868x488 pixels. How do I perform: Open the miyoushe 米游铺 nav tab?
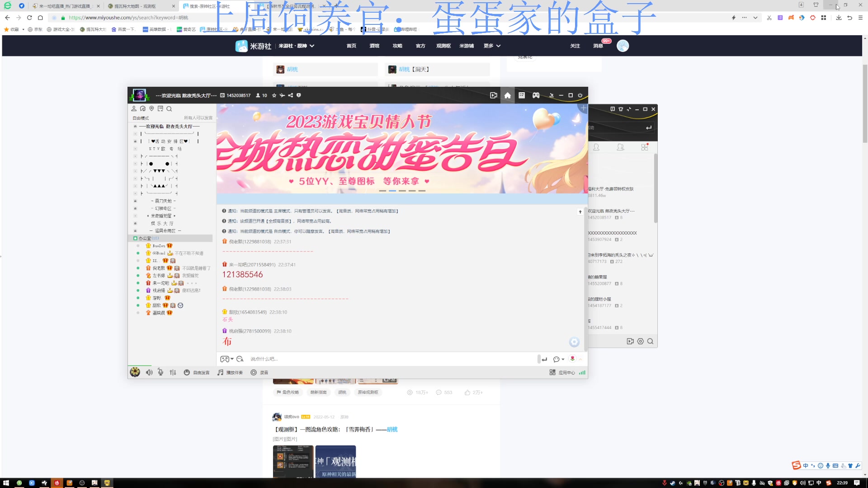(467, 46)
